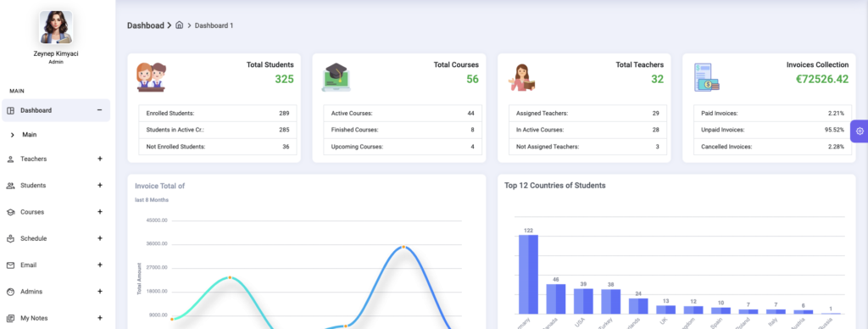Screen dimensions: 868x329
Task: Click the My Notes icon in sidebar
Action: pos(10,319)
